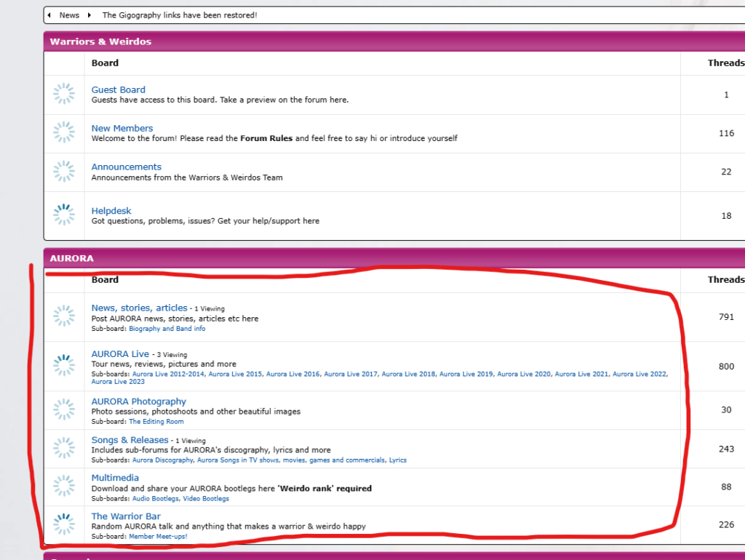Viewport: 745px width, 560px height.
Task: Click the "'Weirdo rank' required" text
Action: (x=325, y=489)
